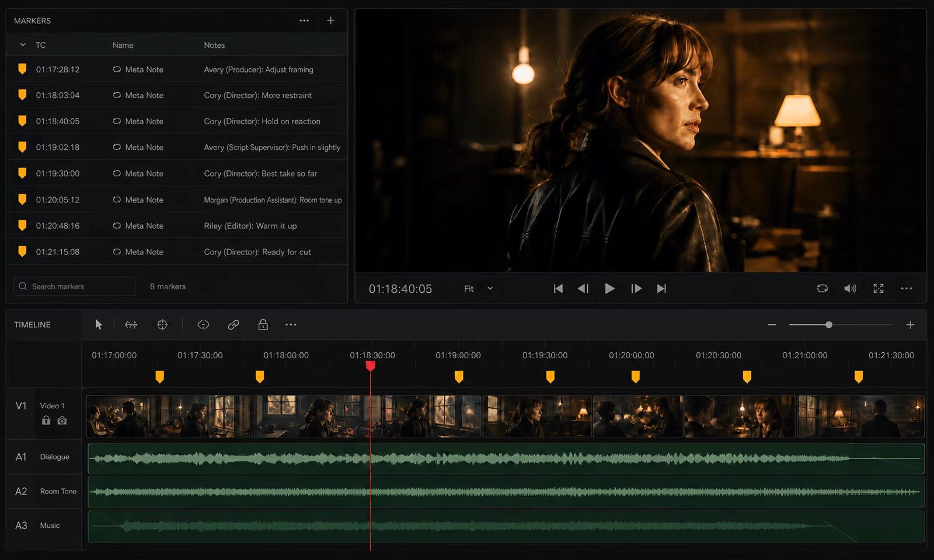Viewport: 934px width, 560px height.
Task: Play the video in the viewer
Action: tap(609, 288)
